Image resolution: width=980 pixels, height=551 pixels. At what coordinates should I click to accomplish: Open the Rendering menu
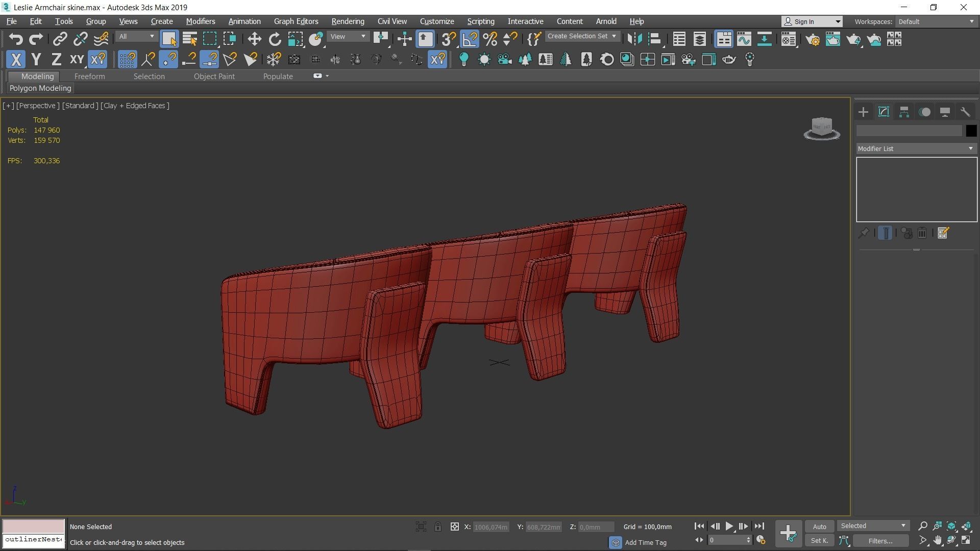coord(348,21)
